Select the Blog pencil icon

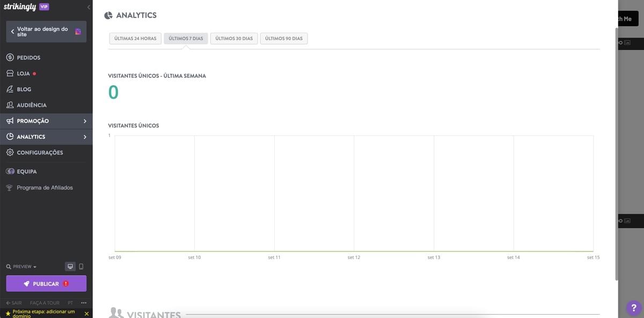pyautogui.click(x=9, y=88)
